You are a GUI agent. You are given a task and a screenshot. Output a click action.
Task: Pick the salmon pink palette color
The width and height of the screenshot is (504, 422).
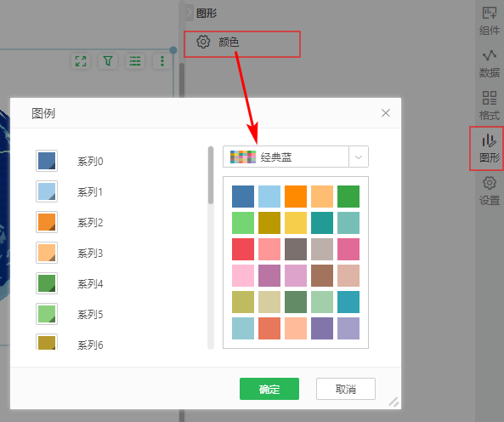(x=269, y=249)
